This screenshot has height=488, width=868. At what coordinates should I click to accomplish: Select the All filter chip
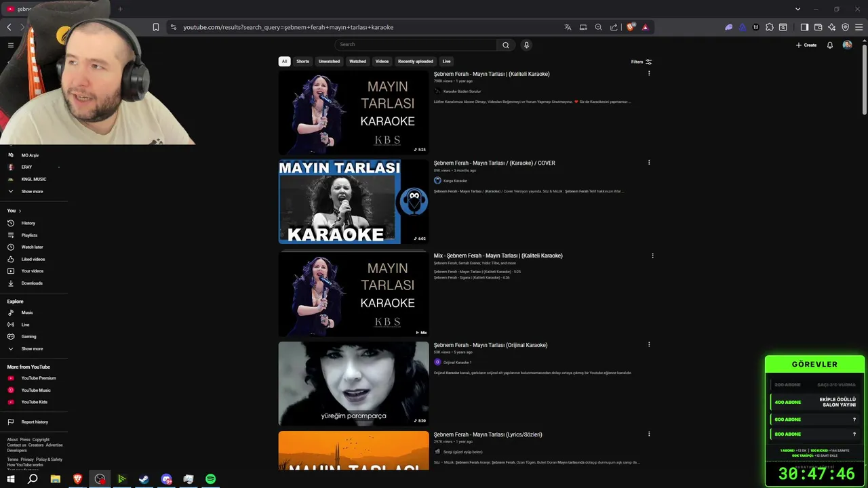pyautogui.click(x=284, y=62)
